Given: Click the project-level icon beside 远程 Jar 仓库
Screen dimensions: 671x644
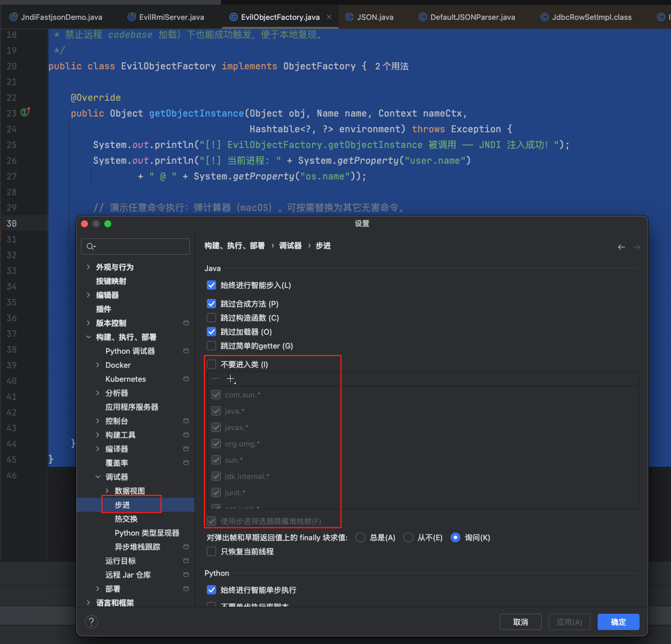Looking at the screenshot, I should (x=186, y=575).
